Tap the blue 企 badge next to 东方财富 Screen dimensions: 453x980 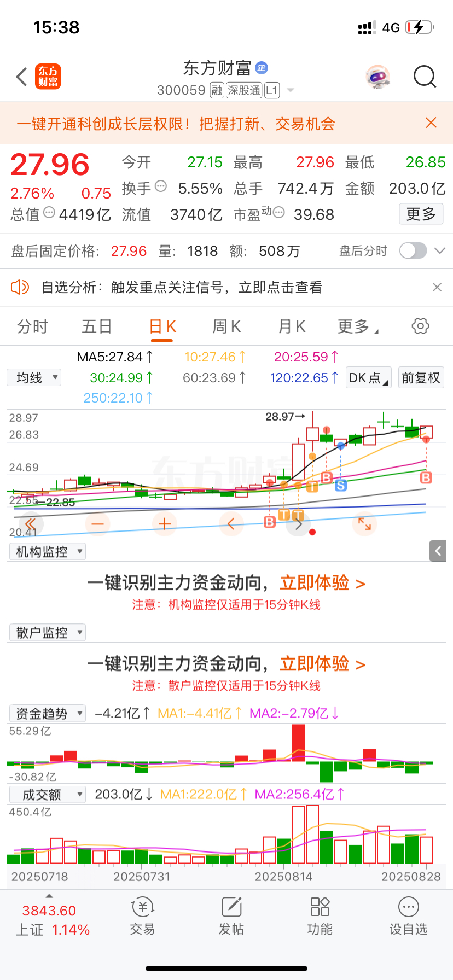(x=262, y=68)
